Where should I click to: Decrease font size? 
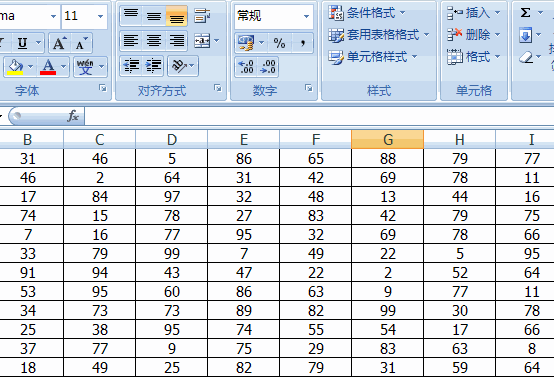(82, 43)
